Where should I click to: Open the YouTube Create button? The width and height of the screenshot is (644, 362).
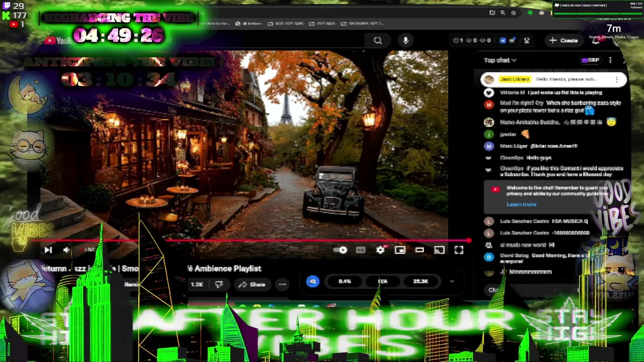pos(564,40)
